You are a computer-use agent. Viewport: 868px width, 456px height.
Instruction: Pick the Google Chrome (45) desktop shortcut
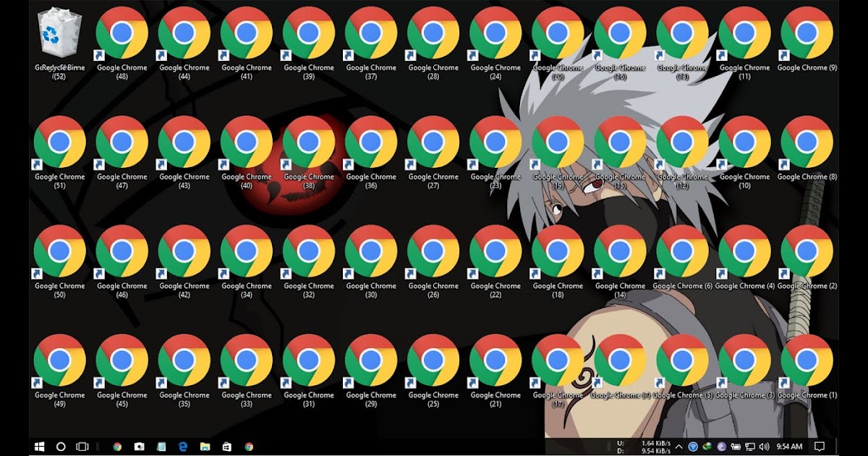(x=122, y=371)
